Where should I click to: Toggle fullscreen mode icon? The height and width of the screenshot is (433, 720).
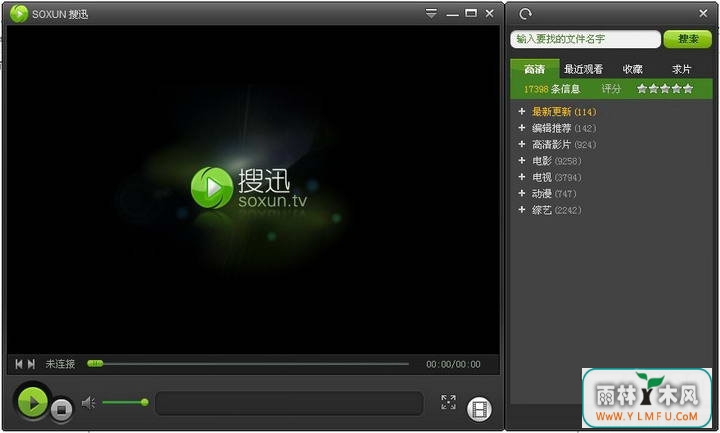pos(448,402)
